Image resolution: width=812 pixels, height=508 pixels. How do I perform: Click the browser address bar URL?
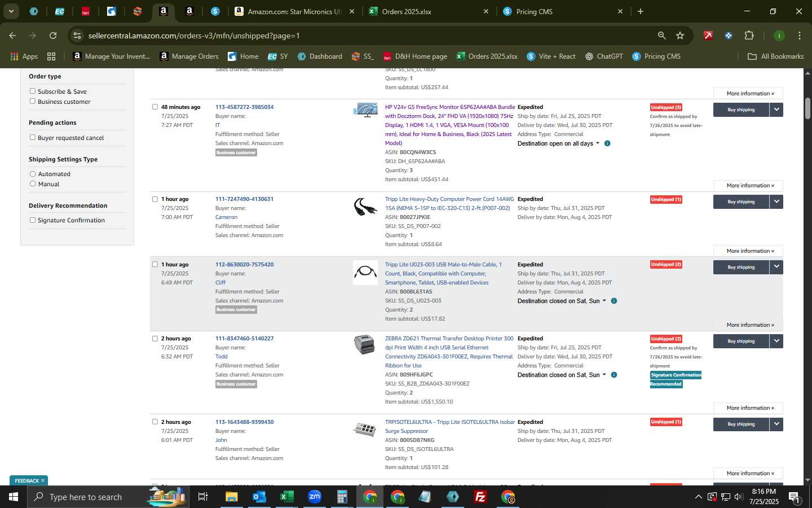pyautogui.click(x=194, y=36)
